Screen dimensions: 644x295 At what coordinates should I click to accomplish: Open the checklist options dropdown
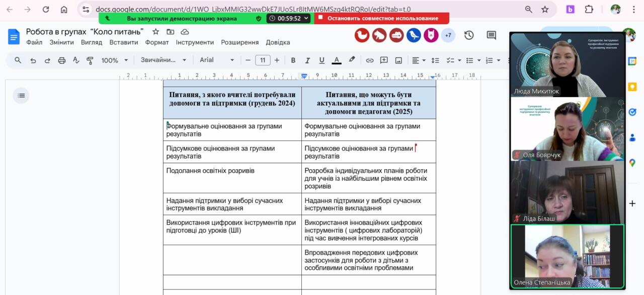[454, 60]
